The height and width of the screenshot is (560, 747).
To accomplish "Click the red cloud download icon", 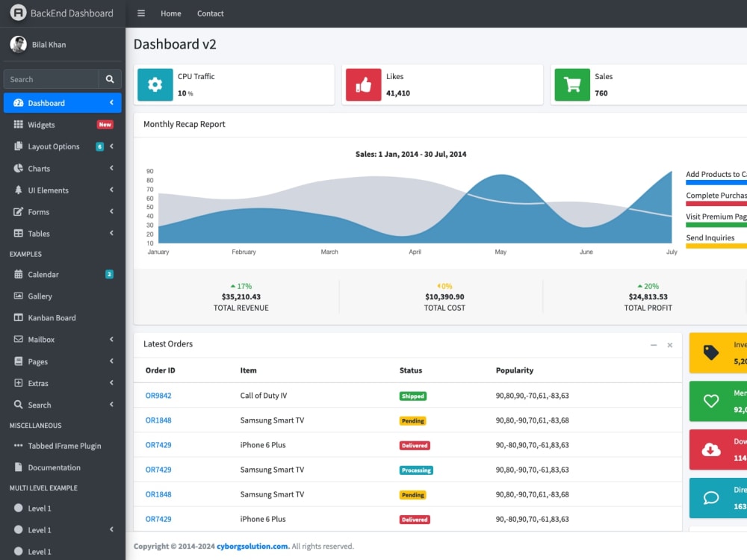I will pyautogui.click(x=711, y=449).
